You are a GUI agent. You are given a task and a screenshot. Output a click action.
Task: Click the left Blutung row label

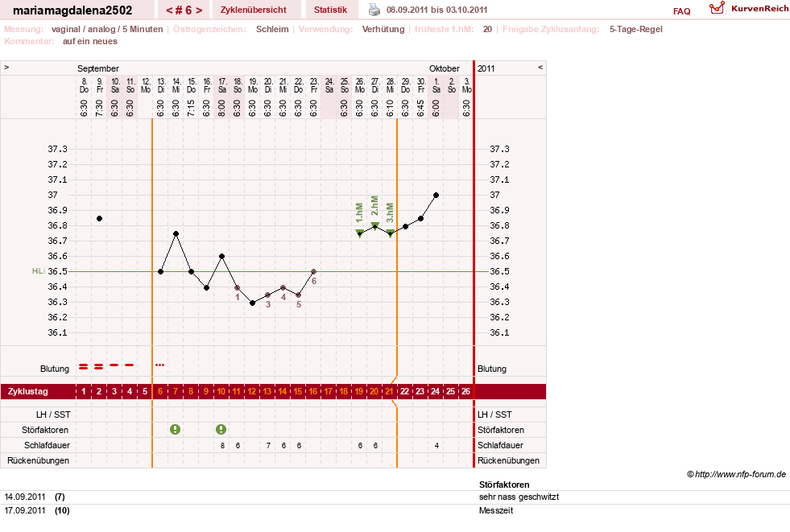click(x=55, y=369)
